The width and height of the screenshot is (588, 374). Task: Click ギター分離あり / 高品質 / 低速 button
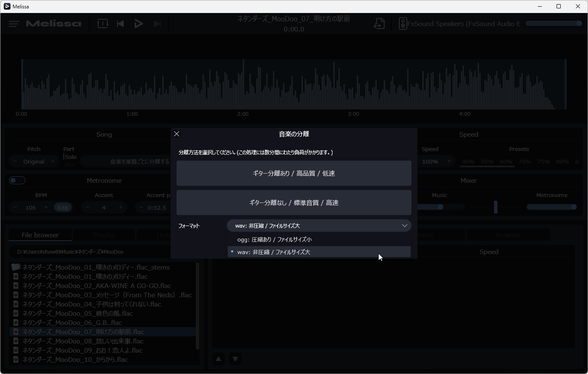point(294,173)
